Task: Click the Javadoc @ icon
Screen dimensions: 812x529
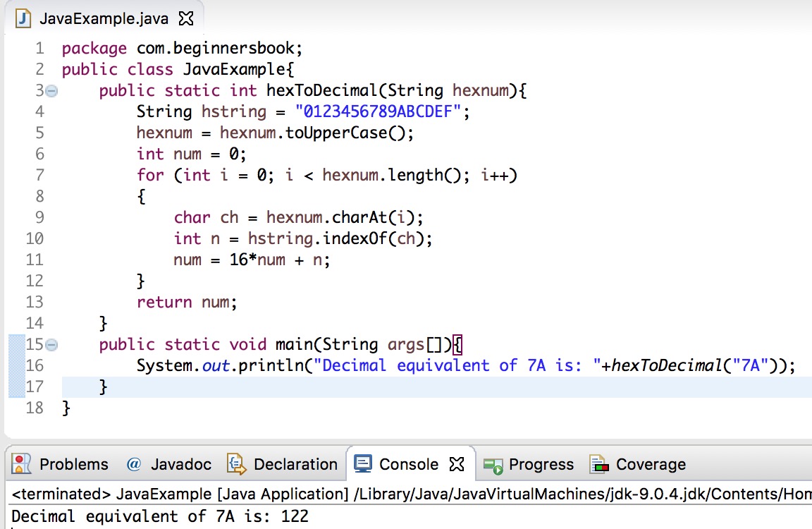Action: 134,464
